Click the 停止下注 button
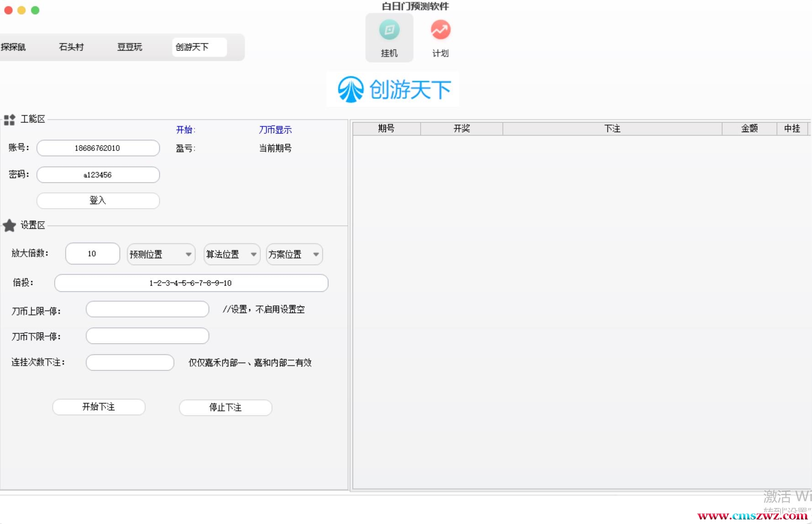The image size is (812, 524). [x=225, y=408]
